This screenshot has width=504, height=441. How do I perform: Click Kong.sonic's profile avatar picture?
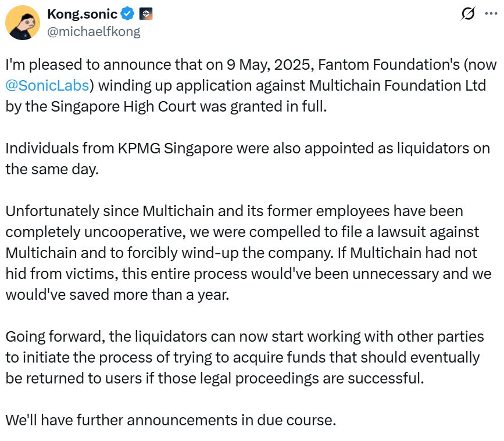pyautogui.click(x=23, y=23)
